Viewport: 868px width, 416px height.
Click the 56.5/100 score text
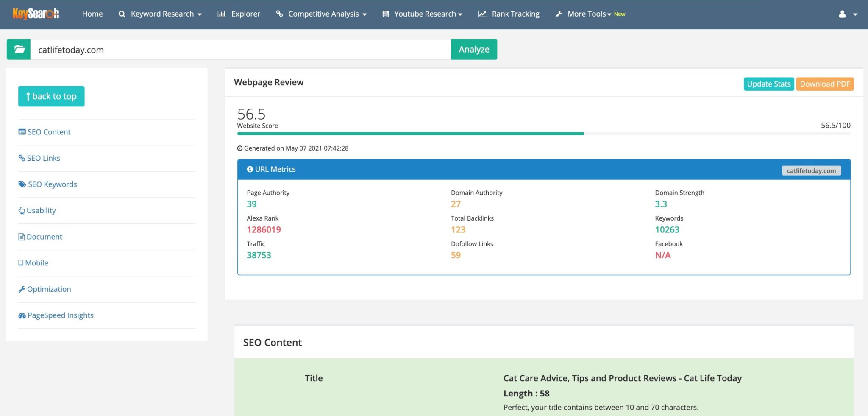(835, 125)
